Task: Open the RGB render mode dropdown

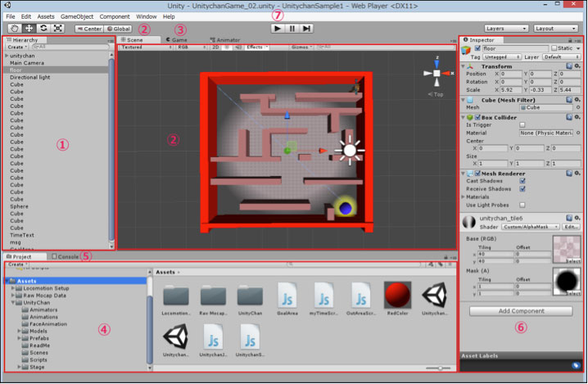Action: [192, 47]
